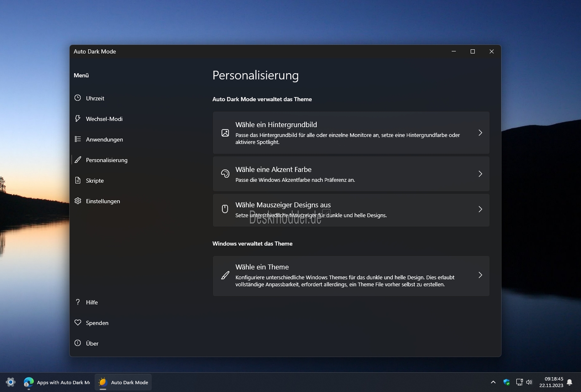Click the picture icon in Hintergrundbild card
This screenshot has height=392, width=581.
pos(225,133)
